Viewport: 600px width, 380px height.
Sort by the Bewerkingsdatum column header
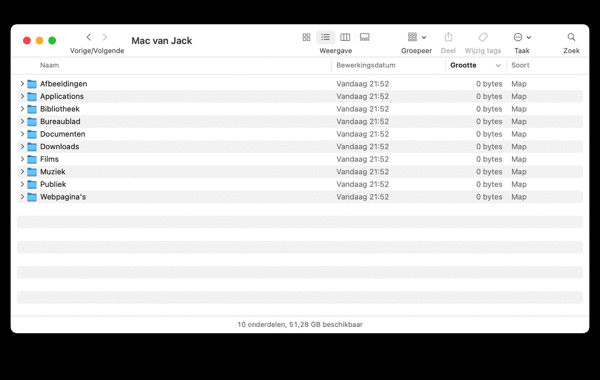pyautogui.click(x=366, y=65)
